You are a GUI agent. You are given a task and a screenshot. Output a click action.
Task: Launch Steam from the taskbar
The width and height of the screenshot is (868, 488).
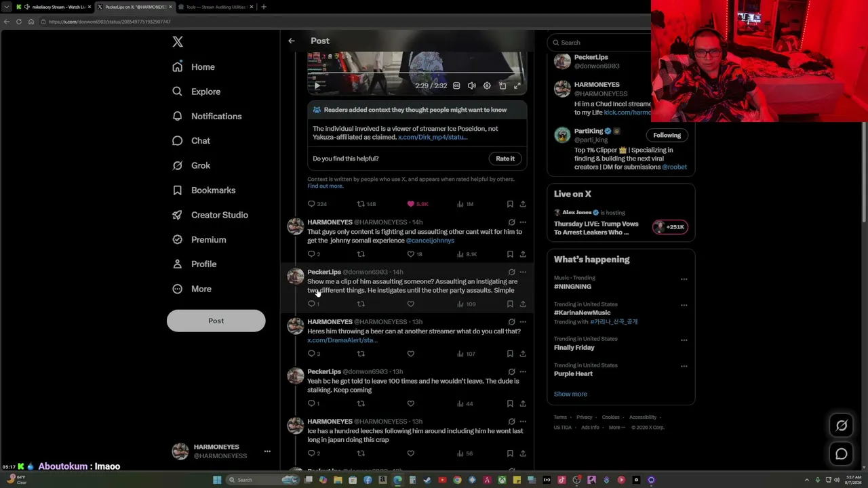coord(427,480)
